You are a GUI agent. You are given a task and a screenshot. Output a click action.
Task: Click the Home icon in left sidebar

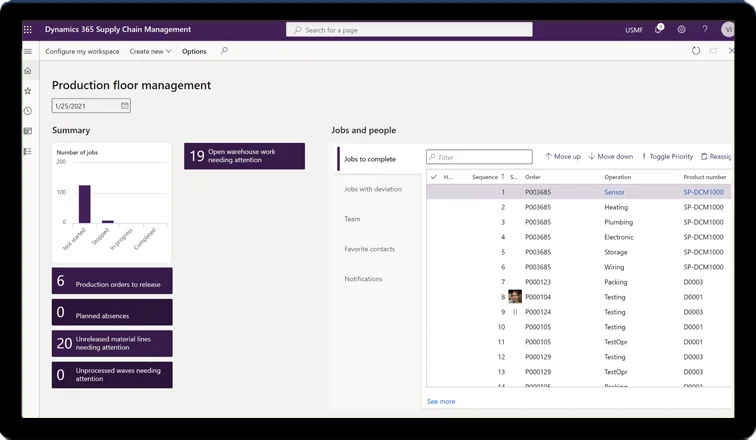point(28,71)
